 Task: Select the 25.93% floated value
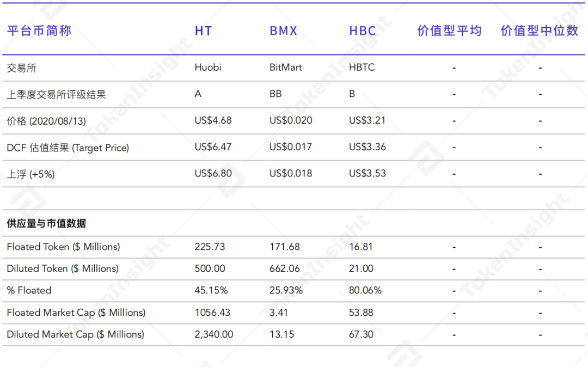286,291
